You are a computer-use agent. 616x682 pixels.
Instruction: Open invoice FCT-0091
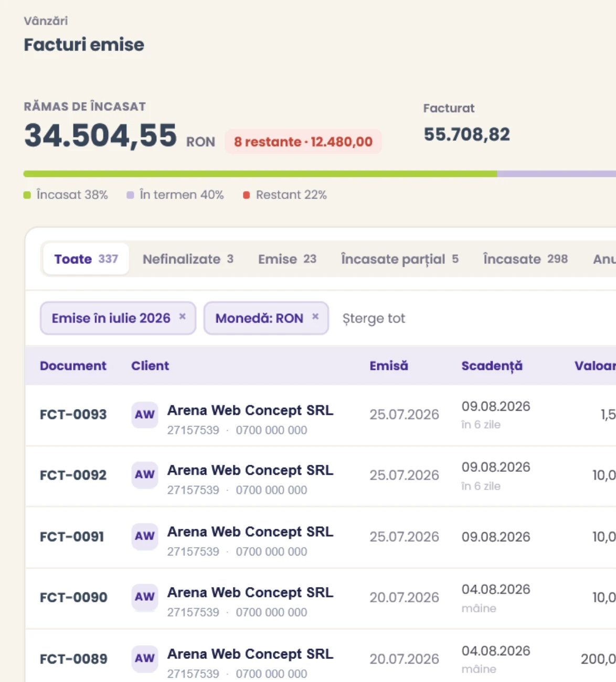72,537
